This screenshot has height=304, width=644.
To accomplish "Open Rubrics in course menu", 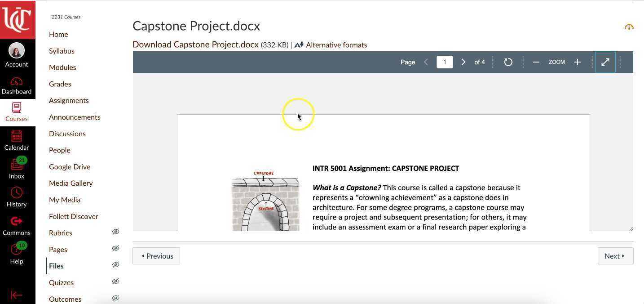I will pos(61,233).
